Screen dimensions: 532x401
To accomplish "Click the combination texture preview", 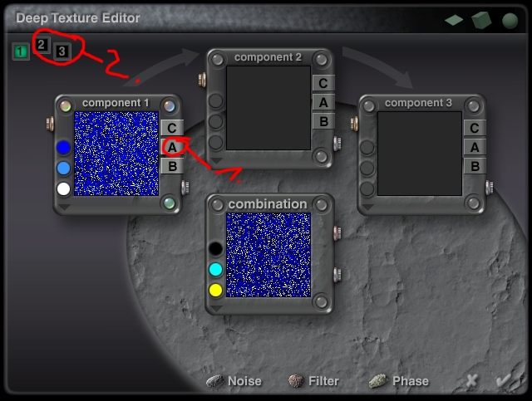I will point(268,255).
